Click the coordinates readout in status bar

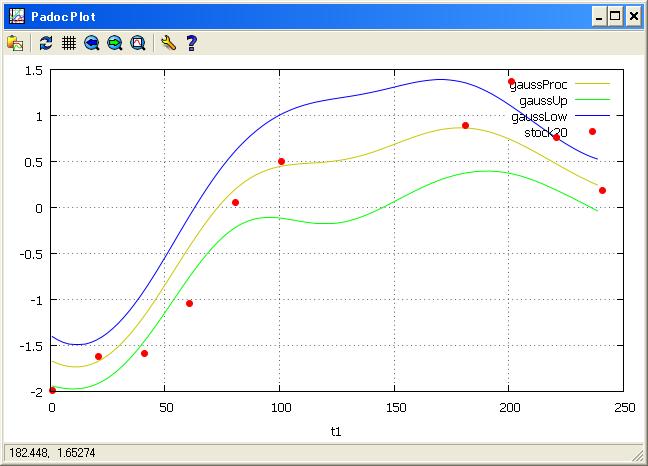pyautogui.click(x=40, y=455)
